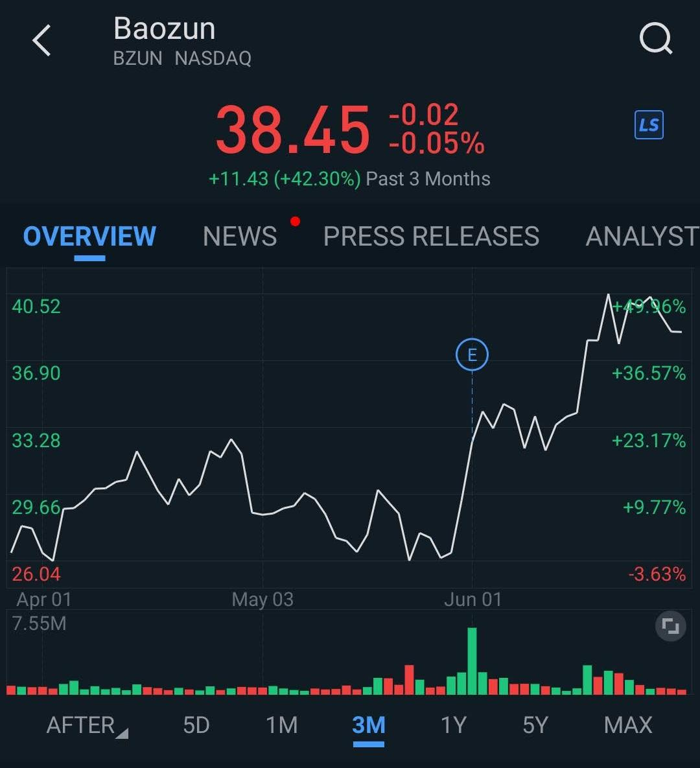This screenshot has width=700, height=768.
Task: Tap the +36.57% axis label
Action: click(x=649, y=373)
